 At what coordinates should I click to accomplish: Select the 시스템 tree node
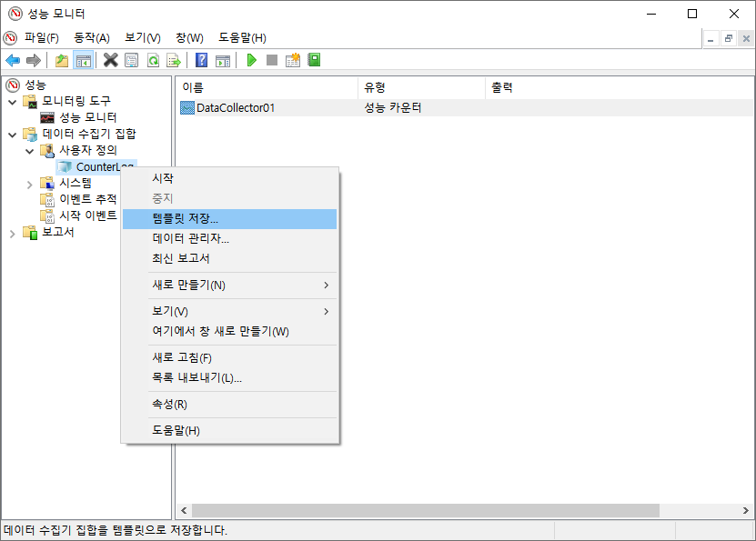coord(76,183)
